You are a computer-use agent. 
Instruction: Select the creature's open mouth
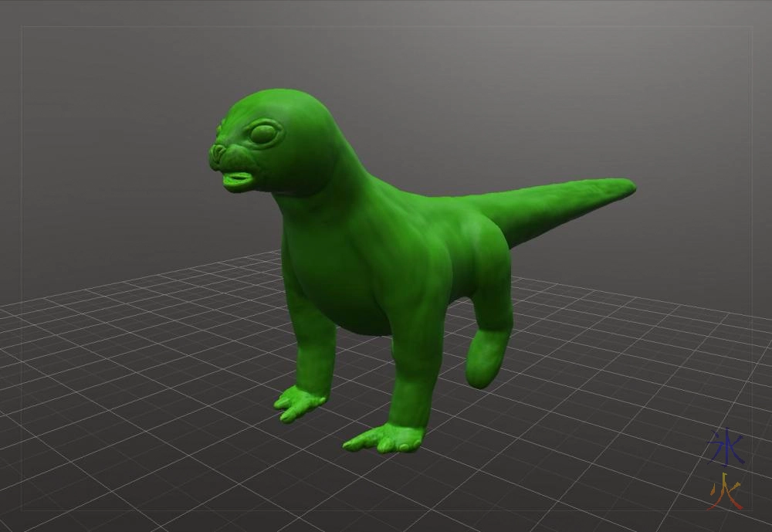tap(236, 180)
